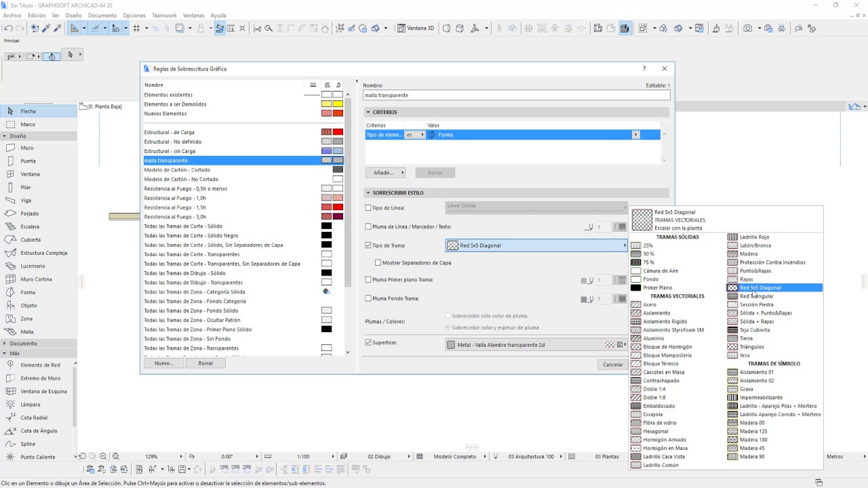This screenshot has width=868, height=488.
Task: Select the Malla mesh tool
Action: pyautogui.click(x=38, y=332)
